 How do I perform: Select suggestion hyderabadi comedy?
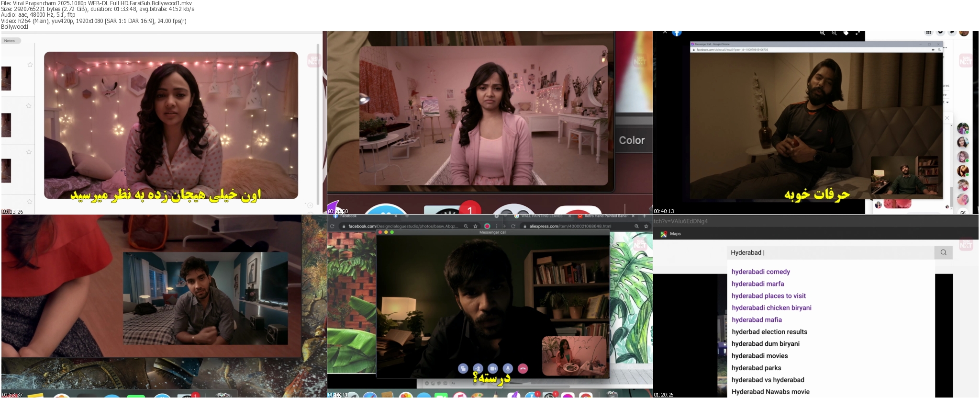(760, 272)
